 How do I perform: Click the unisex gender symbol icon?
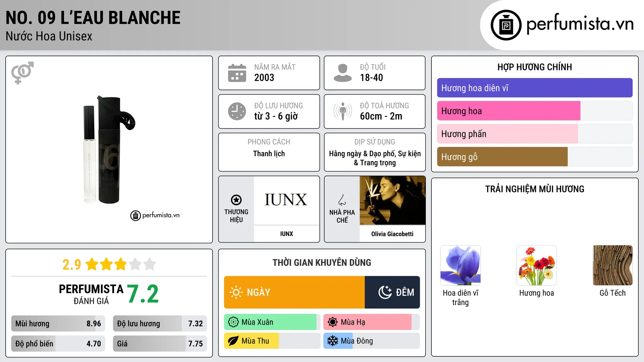pos(22,73)
